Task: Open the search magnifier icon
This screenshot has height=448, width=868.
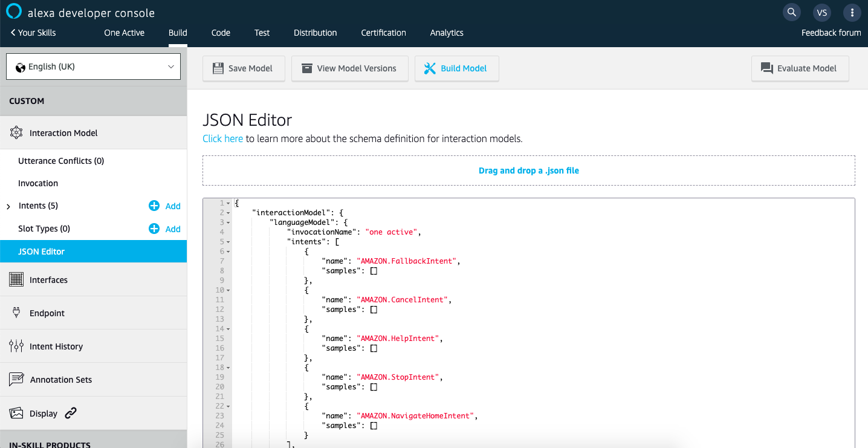Action: [x=791, y=12]
